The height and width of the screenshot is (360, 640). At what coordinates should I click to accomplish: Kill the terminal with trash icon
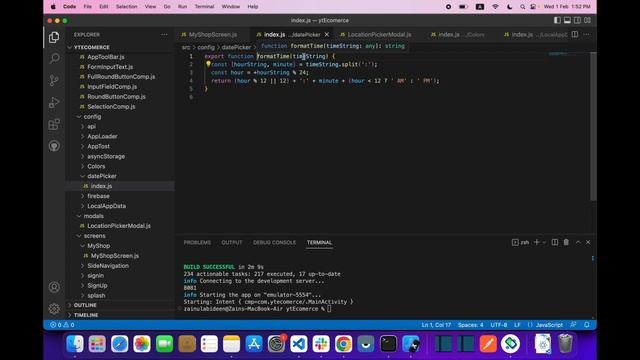pyautogui.click(x=566, y=242)
